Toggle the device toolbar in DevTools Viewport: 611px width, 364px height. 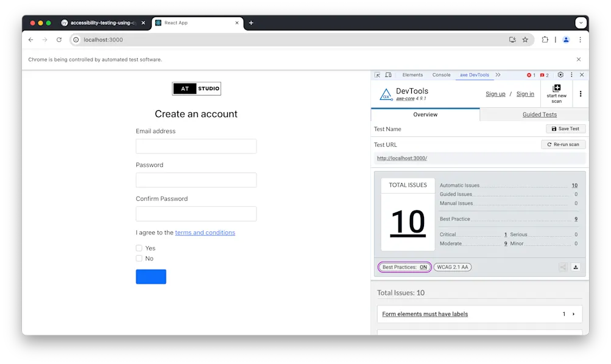389,75
